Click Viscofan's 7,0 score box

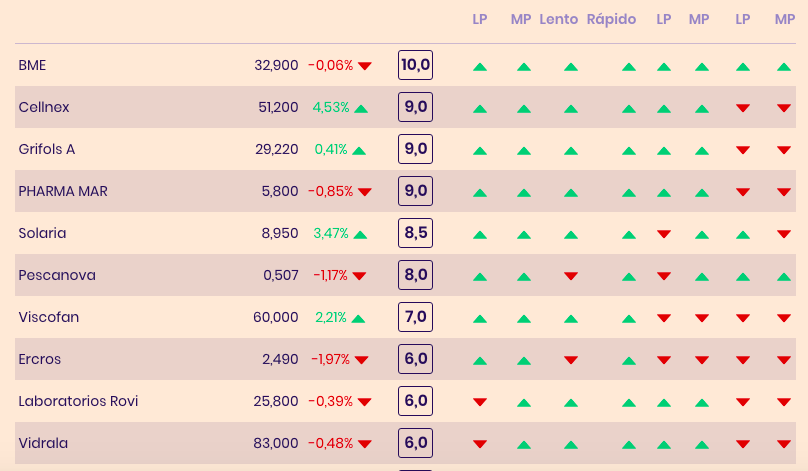pyautogui.click(x=415, y=318)
